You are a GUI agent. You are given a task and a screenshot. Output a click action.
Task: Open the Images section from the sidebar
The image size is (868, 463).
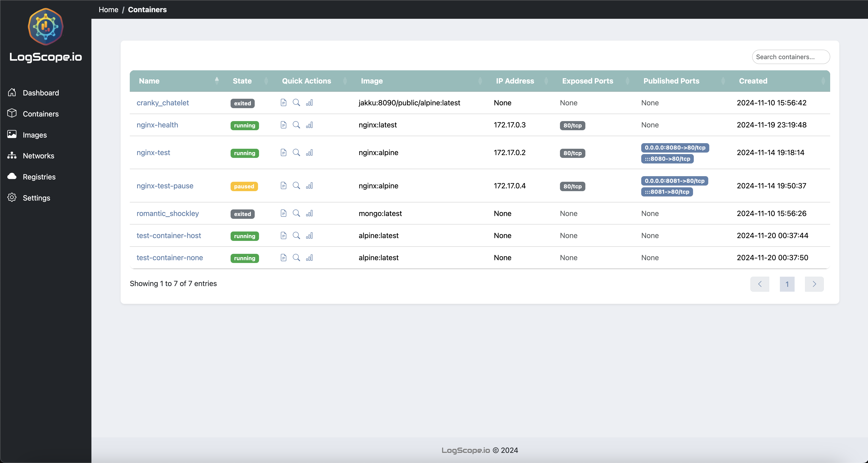tap(34, 135)
